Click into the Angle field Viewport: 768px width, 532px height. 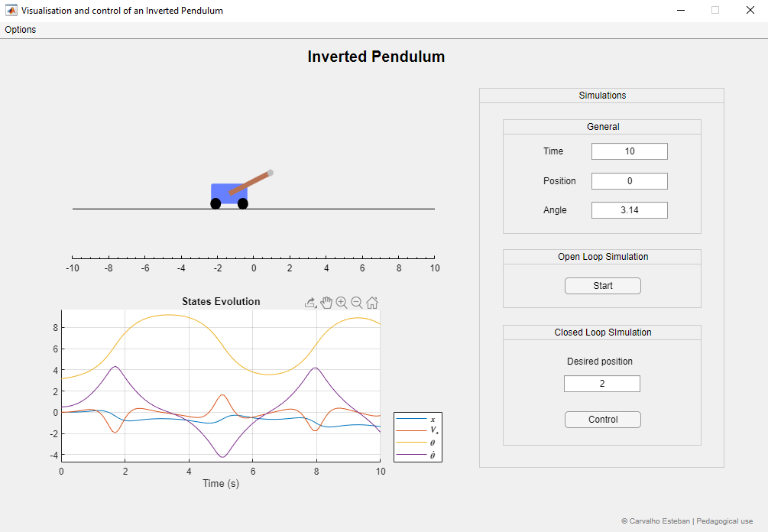point(629,210)
